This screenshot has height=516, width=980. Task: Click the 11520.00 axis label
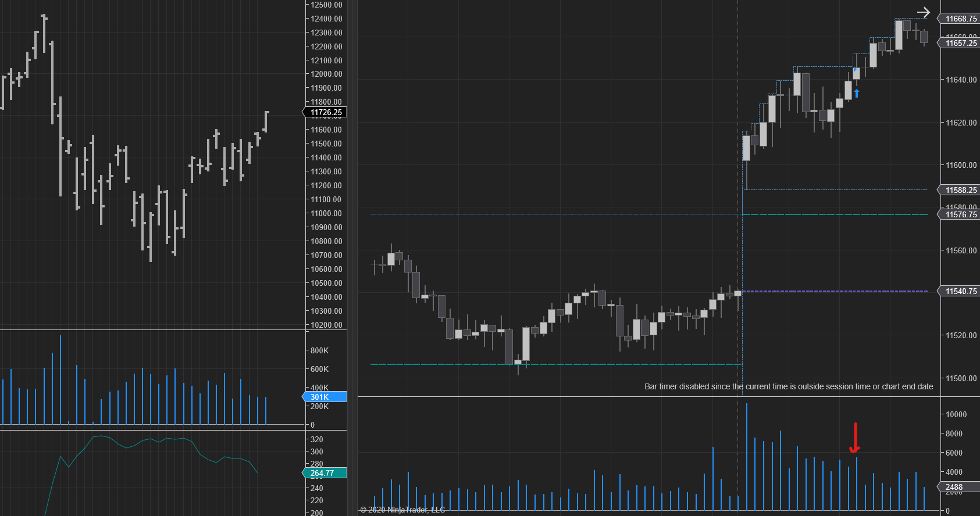(961, 335)
